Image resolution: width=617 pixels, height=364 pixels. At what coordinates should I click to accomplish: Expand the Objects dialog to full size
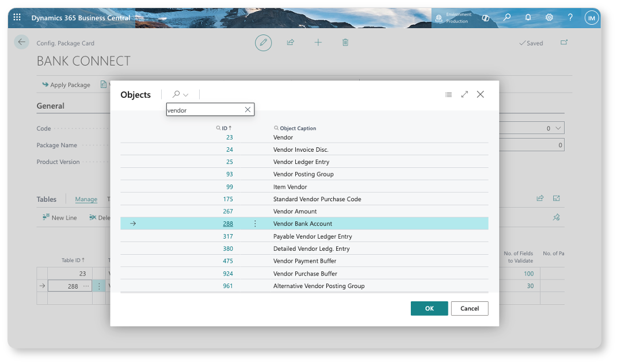point(464,94)
